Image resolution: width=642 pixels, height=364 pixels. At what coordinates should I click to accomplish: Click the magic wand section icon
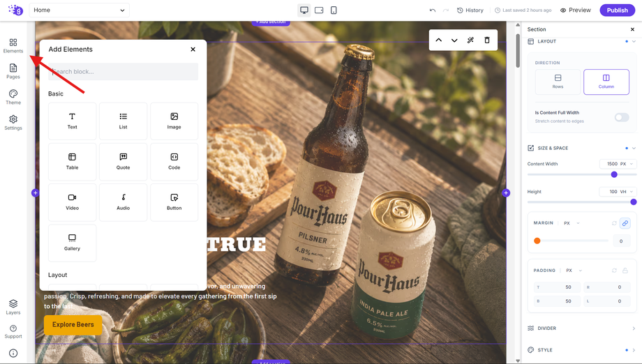470,40
